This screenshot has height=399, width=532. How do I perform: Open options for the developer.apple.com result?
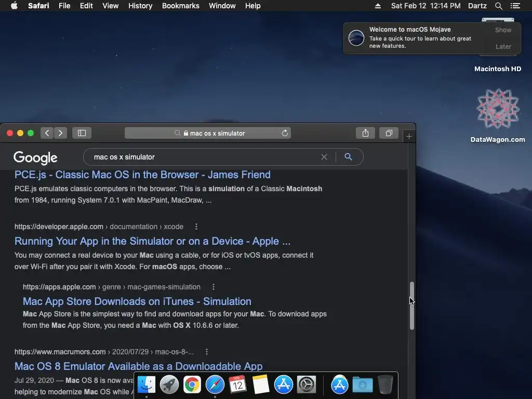[196, 227]
